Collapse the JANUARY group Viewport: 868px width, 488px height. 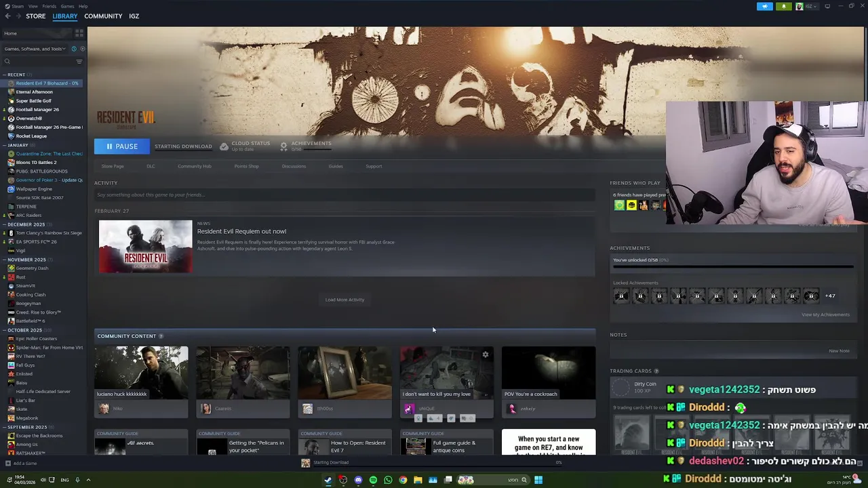[x=4, y=145]
